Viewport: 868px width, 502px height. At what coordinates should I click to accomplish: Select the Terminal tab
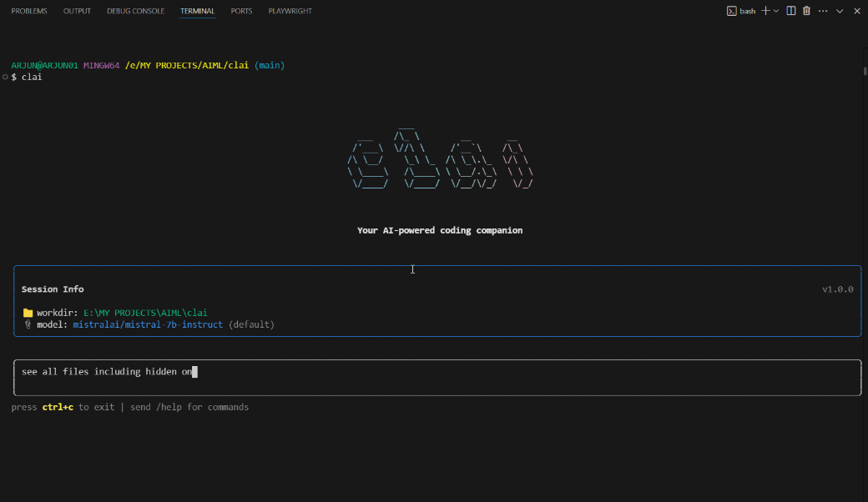[x=198, y=12]
